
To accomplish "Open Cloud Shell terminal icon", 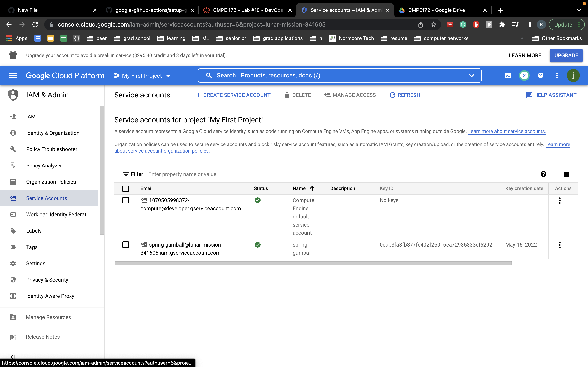I will (508, 75).
